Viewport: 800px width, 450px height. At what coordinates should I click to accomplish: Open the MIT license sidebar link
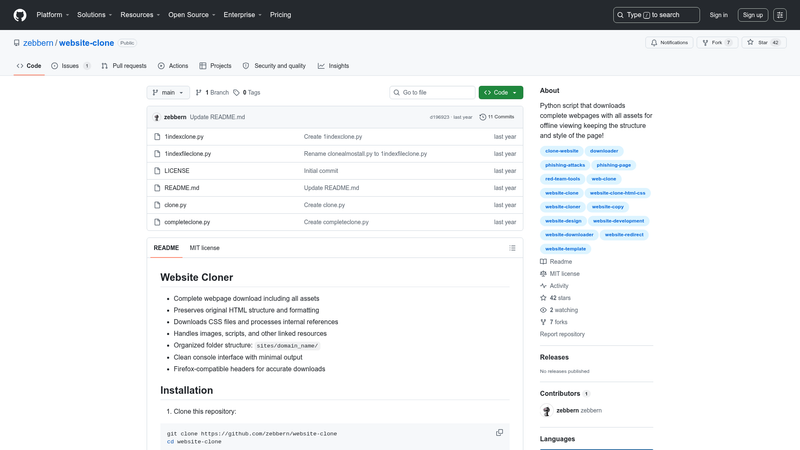coord(560,274)
